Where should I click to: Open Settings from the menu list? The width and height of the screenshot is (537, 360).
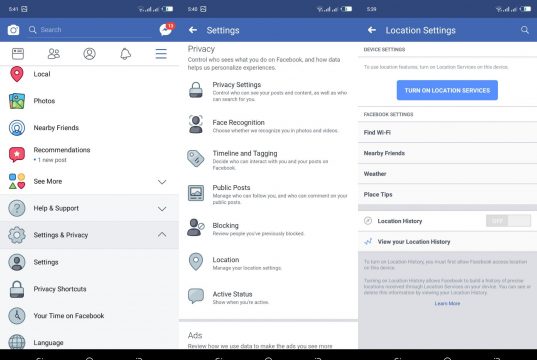89,262
